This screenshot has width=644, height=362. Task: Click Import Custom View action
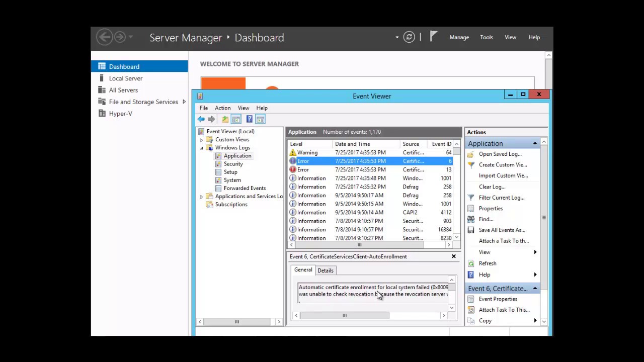click(504, 175)
